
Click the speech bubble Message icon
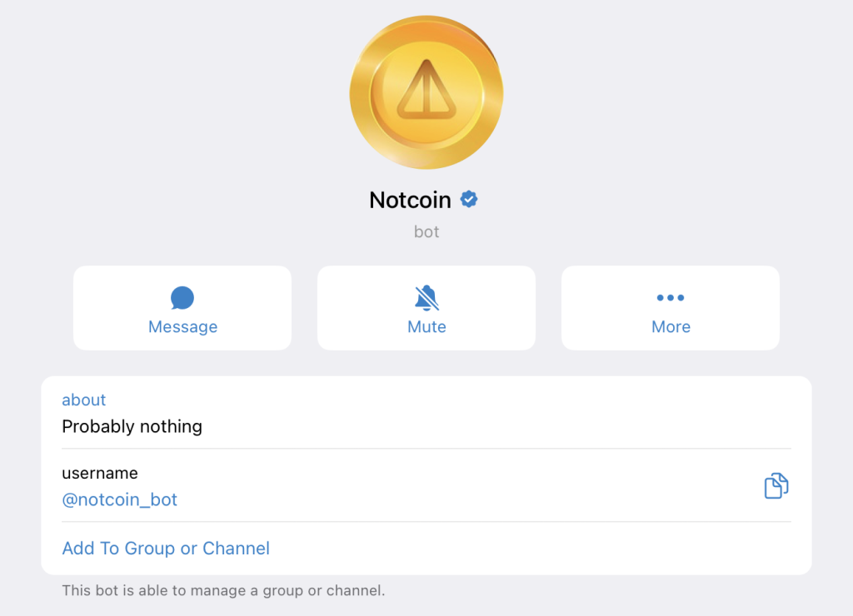coord(182,298)
